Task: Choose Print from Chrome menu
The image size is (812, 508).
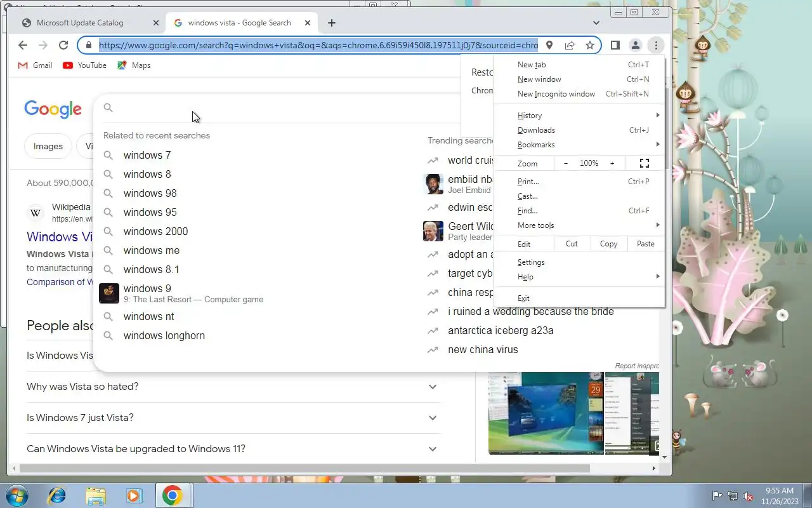Action: coord(579,182)
